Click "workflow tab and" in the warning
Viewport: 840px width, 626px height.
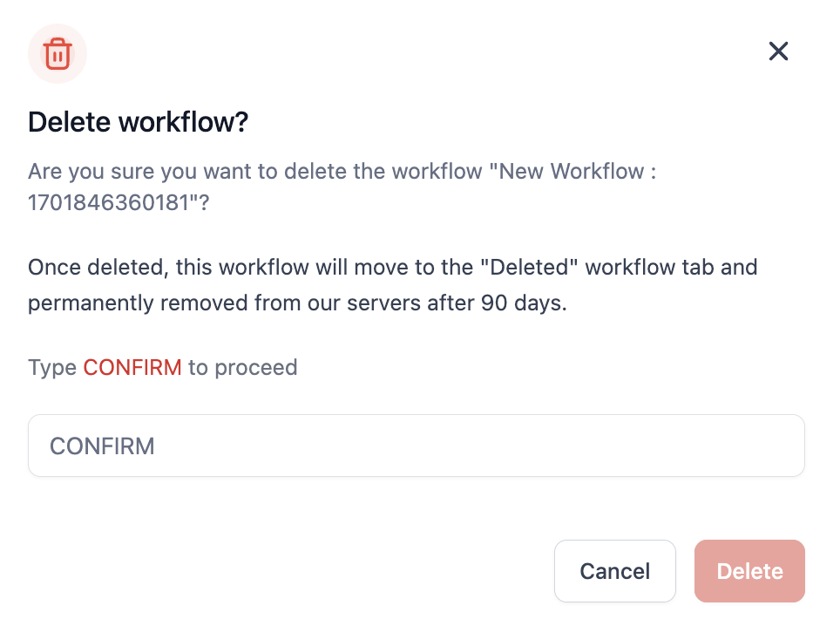[x=671, y=267]
